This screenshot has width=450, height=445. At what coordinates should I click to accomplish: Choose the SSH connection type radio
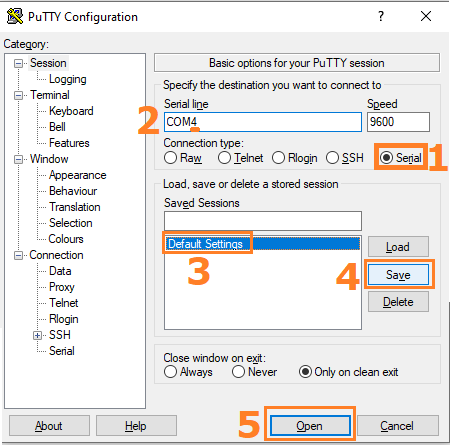(x=332, y=158)
